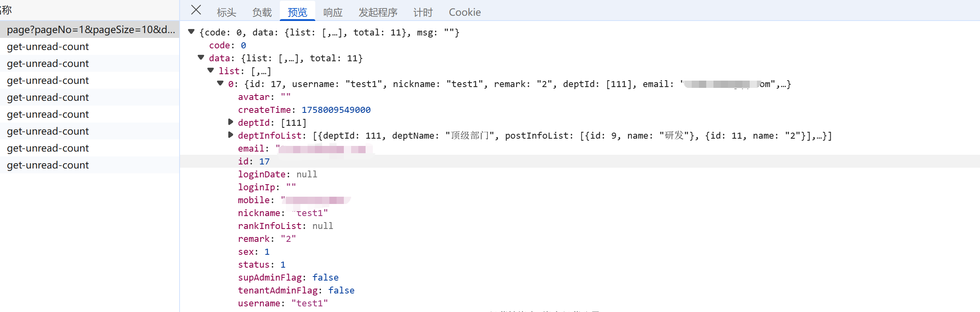Image resolution: width=980 pixels, height=312 pixels.
Task: Collapse the data object node
Action: [x=201, y=58]
